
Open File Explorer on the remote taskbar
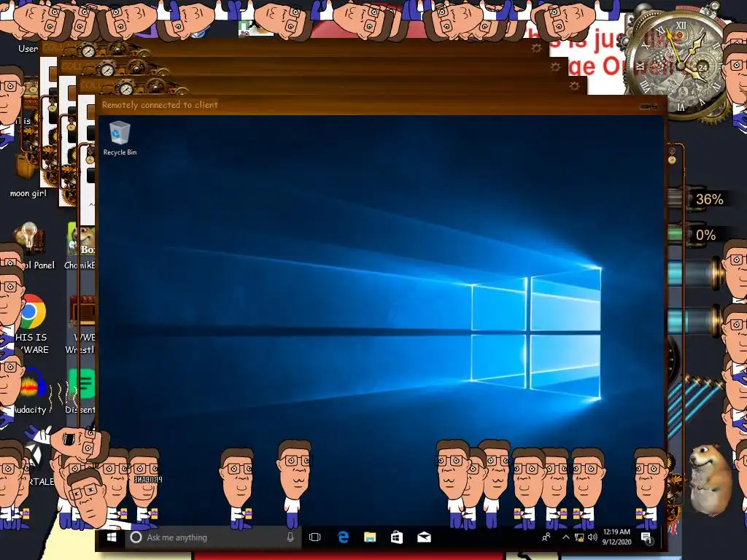pos(370,537)
